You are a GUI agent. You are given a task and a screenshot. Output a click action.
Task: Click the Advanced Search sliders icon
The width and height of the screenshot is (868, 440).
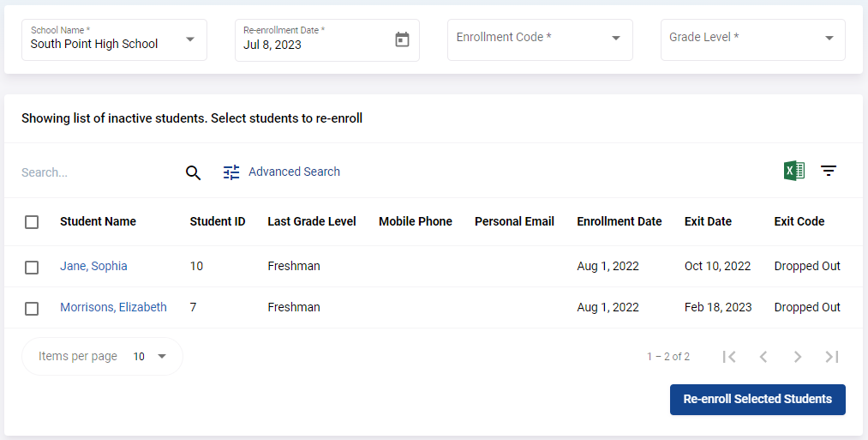231,172
